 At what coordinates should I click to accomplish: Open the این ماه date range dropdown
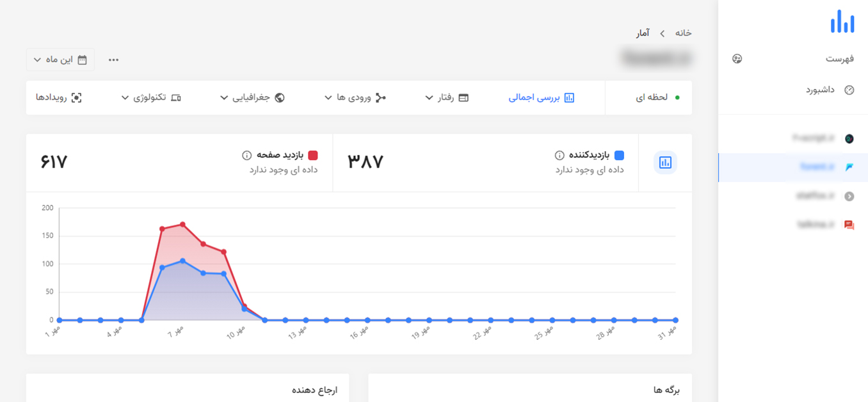click(x=60, y=60)
